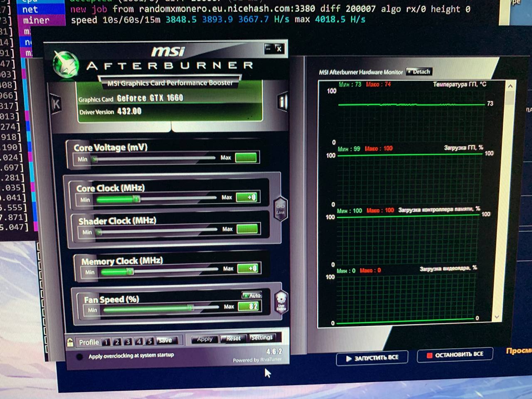This screenshot has width=532, height=399.
Task: Click the GeForce GTX 1660 card name
Action: coord(150,98)
